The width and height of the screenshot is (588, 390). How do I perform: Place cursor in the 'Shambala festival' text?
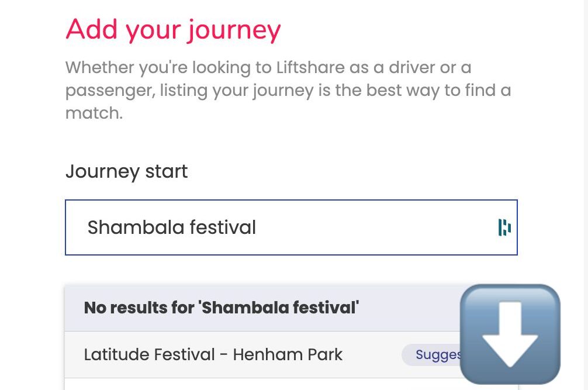[x=172, y=227]
